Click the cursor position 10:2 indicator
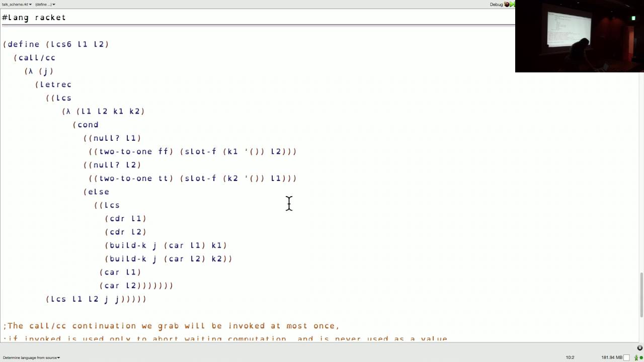The image size is (644, 362). tap(570, 357)
